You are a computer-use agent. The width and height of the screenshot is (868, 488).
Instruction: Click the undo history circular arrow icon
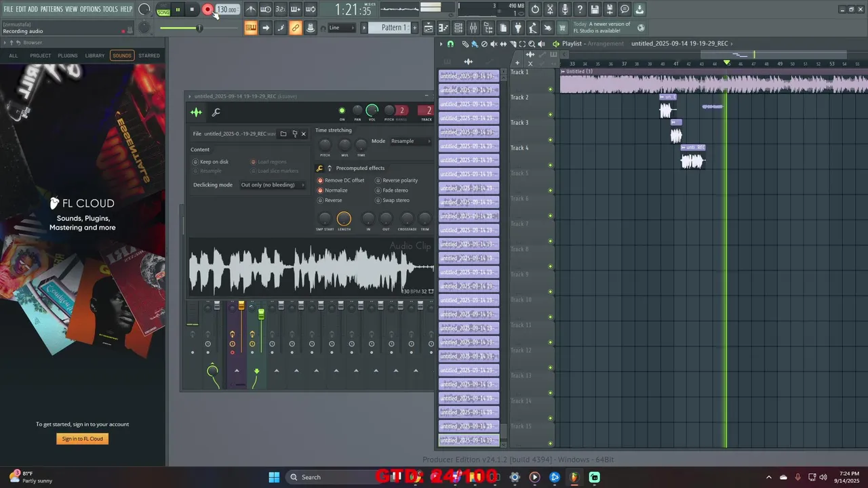pos(535,9)
